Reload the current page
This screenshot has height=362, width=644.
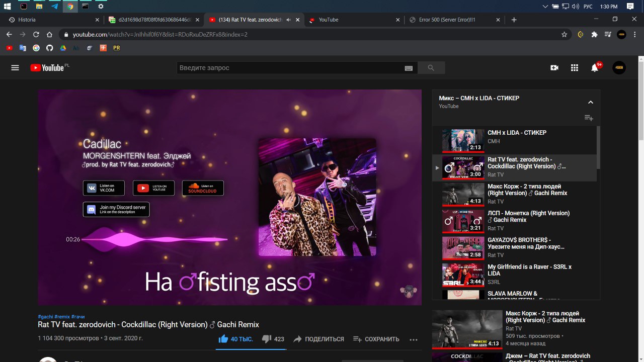[x=36, y=35]
